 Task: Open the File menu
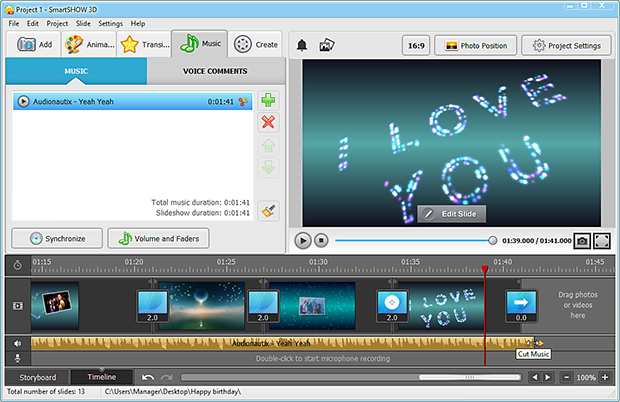[14, 23]
